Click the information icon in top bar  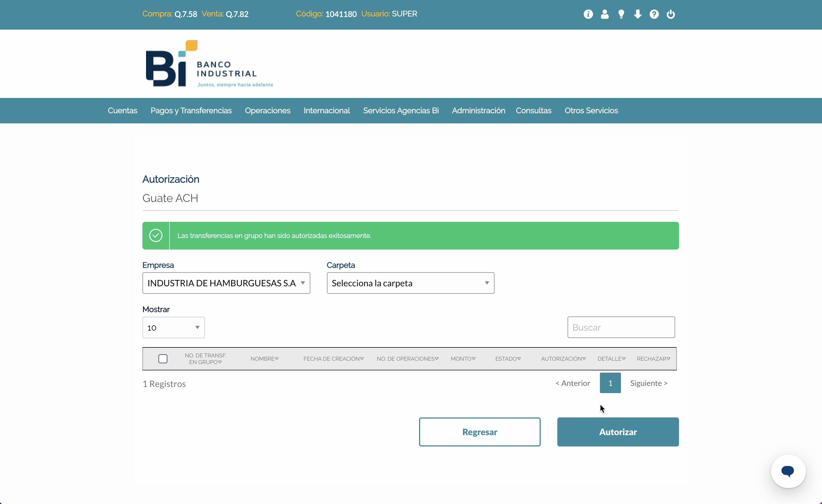(x=588, y=14)
